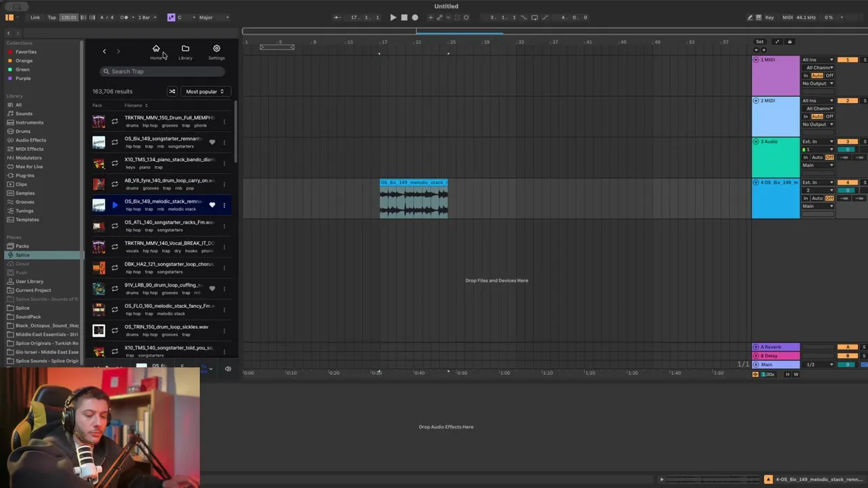Click the X10_TMS_134_piano_stack pack thumbnail
The height and width of the screenshot is (488, 868).
[x=99, y=163]
